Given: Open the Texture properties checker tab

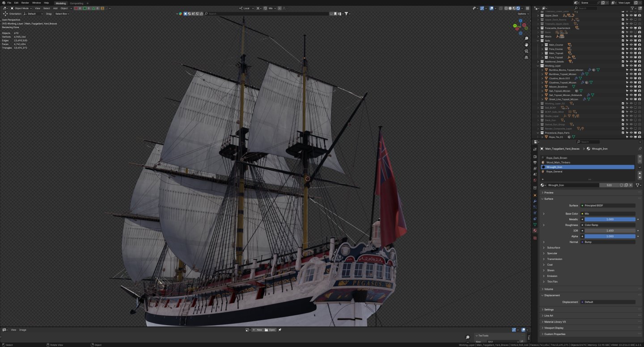Looking at the screenshot, I should point(535,238).
